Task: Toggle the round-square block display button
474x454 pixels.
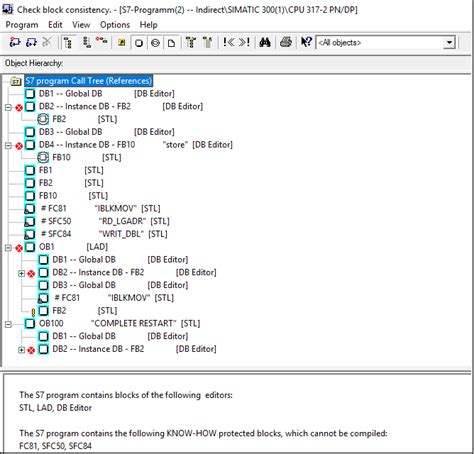Action: tap(139, 43)
